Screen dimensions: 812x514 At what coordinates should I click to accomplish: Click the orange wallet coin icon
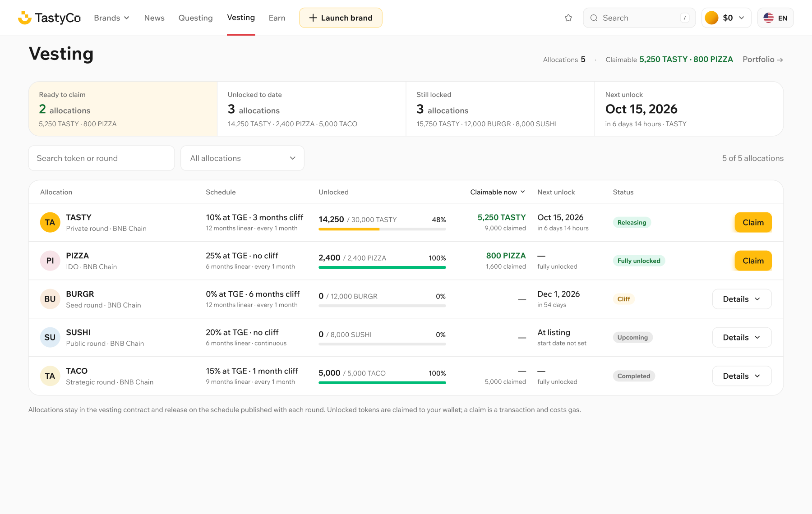[x=711, y=18]
